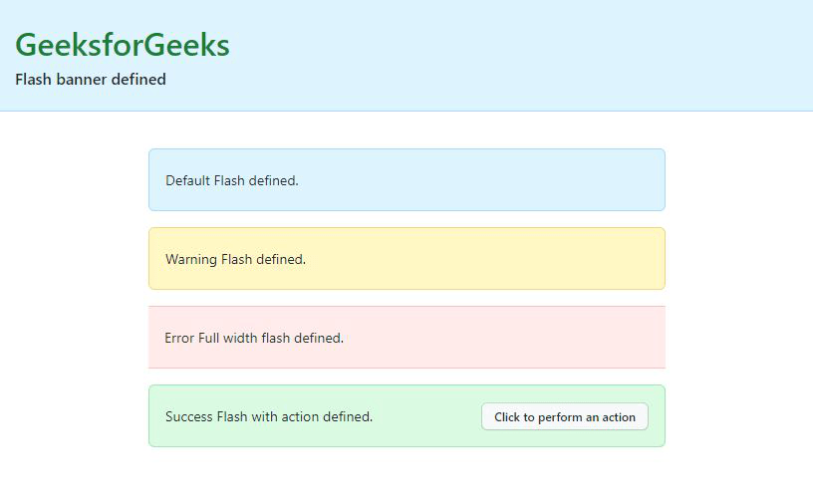The height and width of the screenshot is (504, 813).
Task: Click the "Default Flash defined." message text
Action: (232, 180)
